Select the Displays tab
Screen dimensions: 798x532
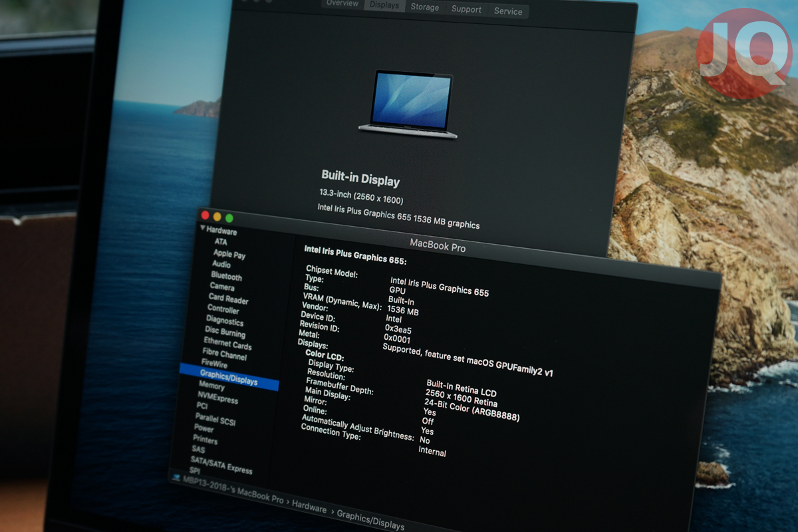coord(385,5)
